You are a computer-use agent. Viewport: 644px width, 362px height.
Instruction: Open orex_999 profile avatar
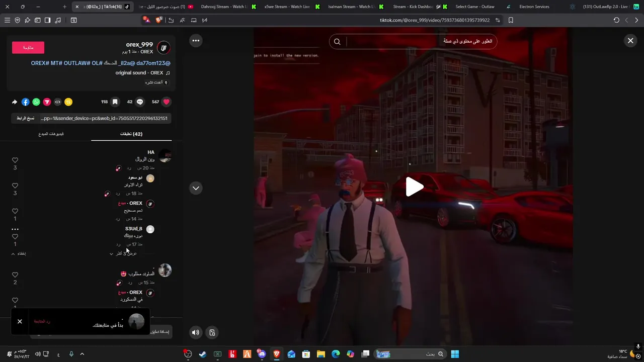click(164, 48)
